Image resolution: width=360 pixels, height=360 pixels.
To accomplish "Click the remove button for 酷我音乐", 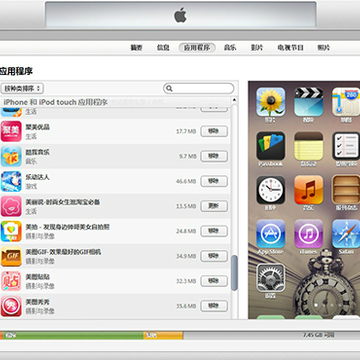I will [214, 156].
